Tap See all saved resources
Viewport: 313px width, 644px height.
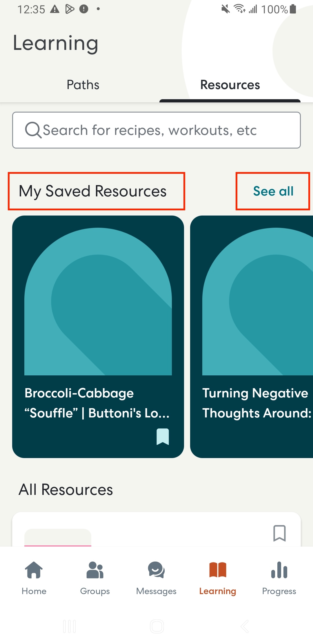273,191
